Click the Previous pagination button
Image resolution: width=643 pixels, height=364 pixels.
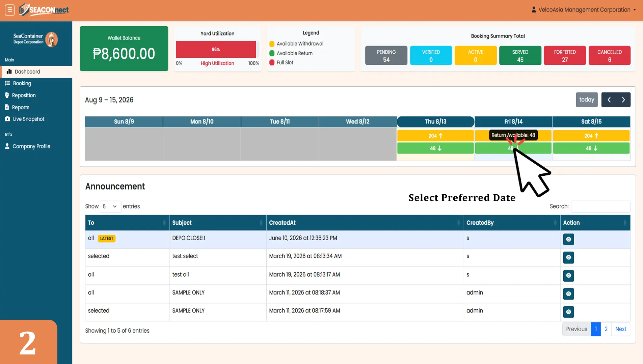(577, 329)
